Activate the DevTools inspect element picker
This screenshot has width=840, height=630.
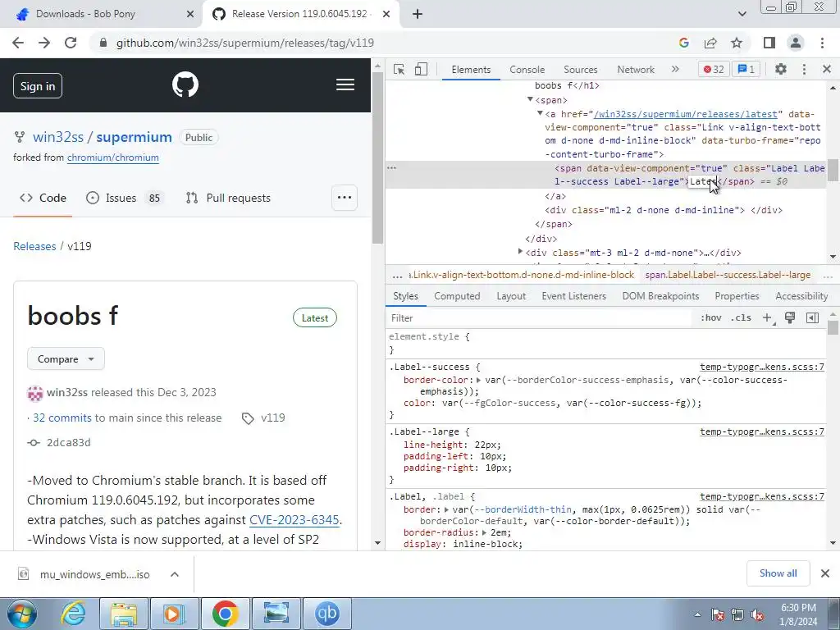point(399,70)
